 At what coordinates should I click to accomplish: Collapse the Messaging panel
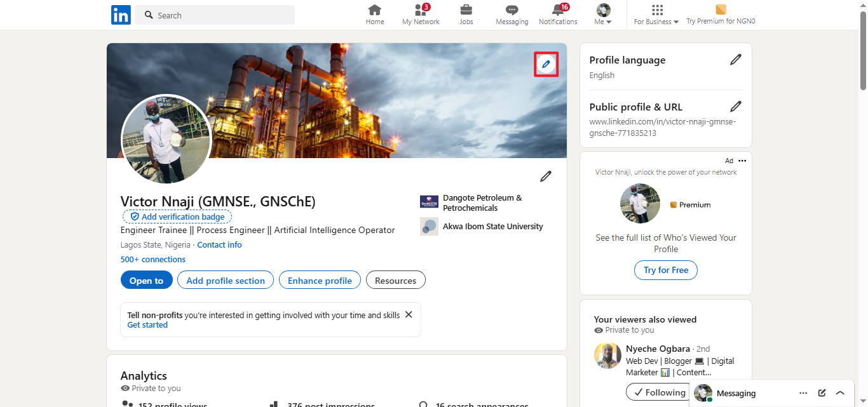840,392
